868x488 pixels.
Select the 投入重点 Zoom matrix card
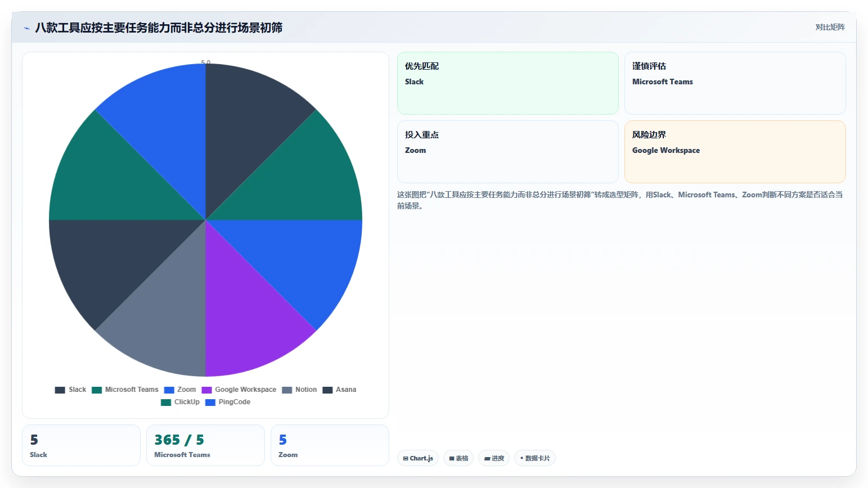[x=508, y=152]
